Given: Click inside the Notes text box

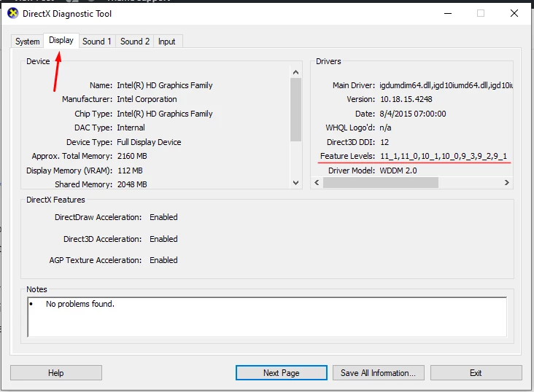Looking at the screenshot, I should coord(267,317).
